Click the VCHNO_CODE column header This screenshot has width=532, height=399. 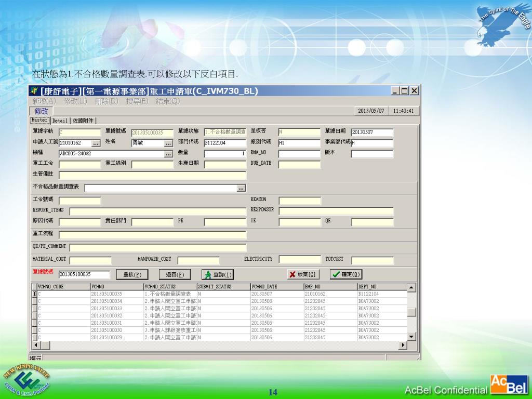tap(63, 287)
